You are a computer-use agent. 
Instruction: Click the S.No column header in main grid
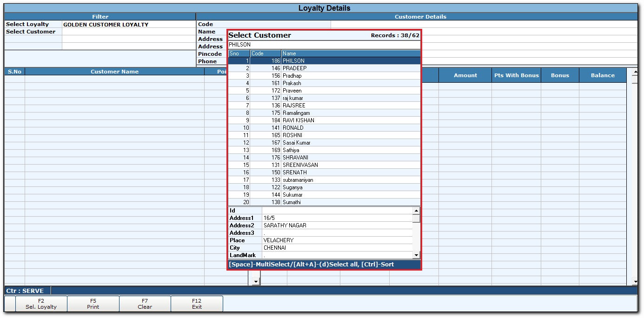click(14, 72)
